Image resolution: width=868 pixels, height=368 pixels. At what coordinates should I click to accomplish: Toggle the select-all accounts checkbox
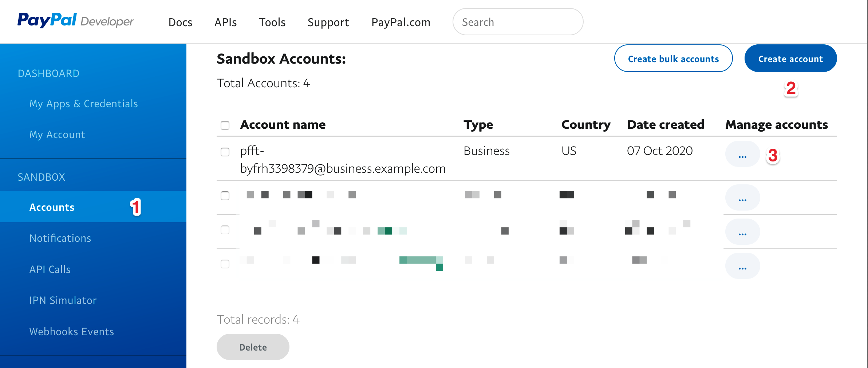pyautogui.click(x=225, y=125)
